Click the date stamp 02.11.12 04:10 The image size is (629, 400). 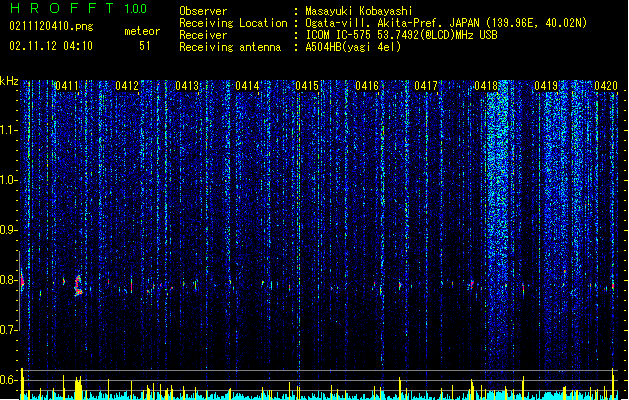51,46
